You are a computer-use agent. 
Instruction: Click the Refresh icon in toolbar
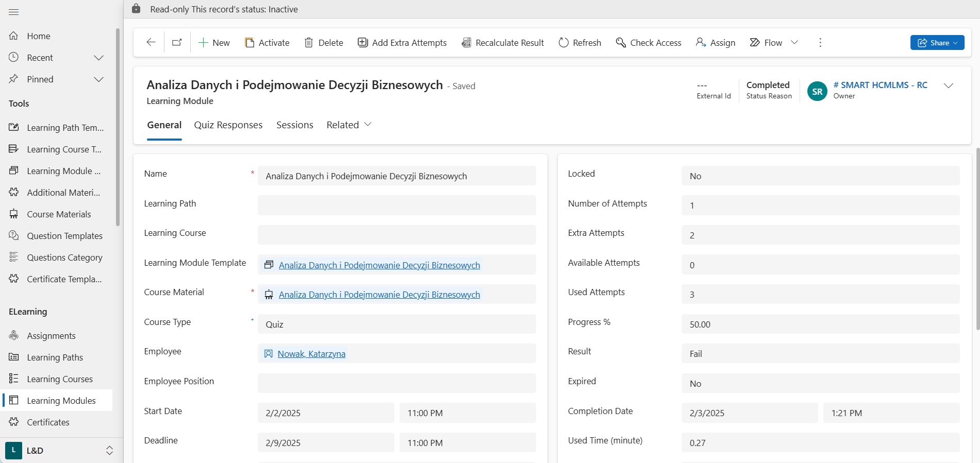[563, 43]
